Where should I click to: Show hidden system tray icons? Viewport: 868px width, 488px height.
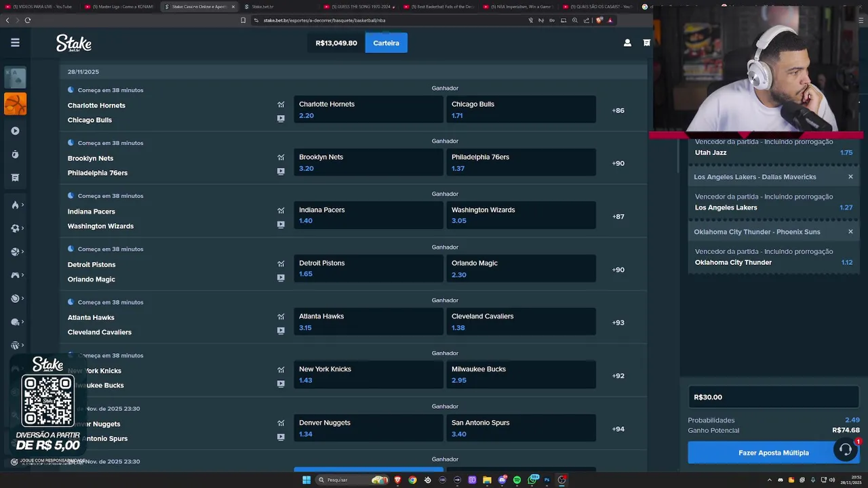pos(770,480)
